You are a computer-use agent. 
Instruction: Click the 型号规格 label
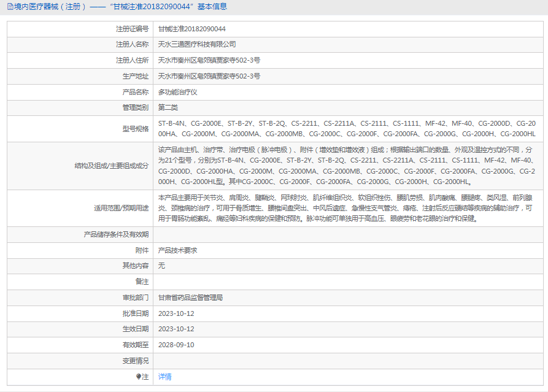(135, 129)
